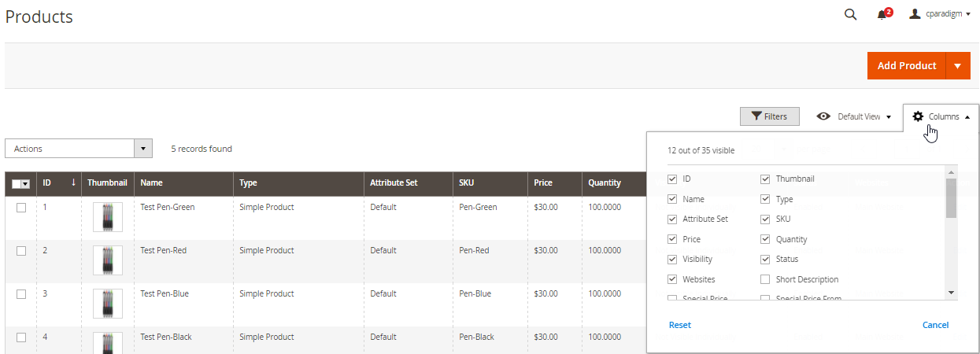The image size is (980, 354).
Task: Click the funnel icon on Filters
Action: coord(756,116)
